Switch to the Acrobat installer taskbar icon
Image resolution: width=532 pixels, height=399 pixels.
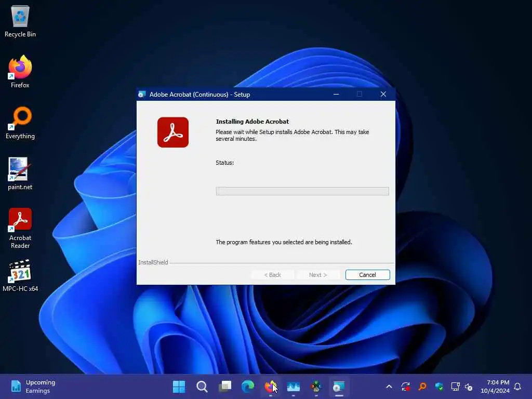tap(339, 387)
